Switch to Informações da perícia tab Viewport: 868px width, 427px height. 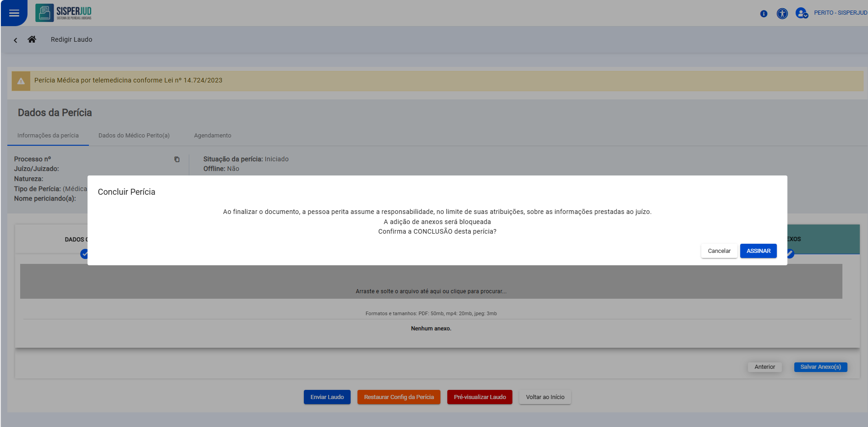point(48,136)
